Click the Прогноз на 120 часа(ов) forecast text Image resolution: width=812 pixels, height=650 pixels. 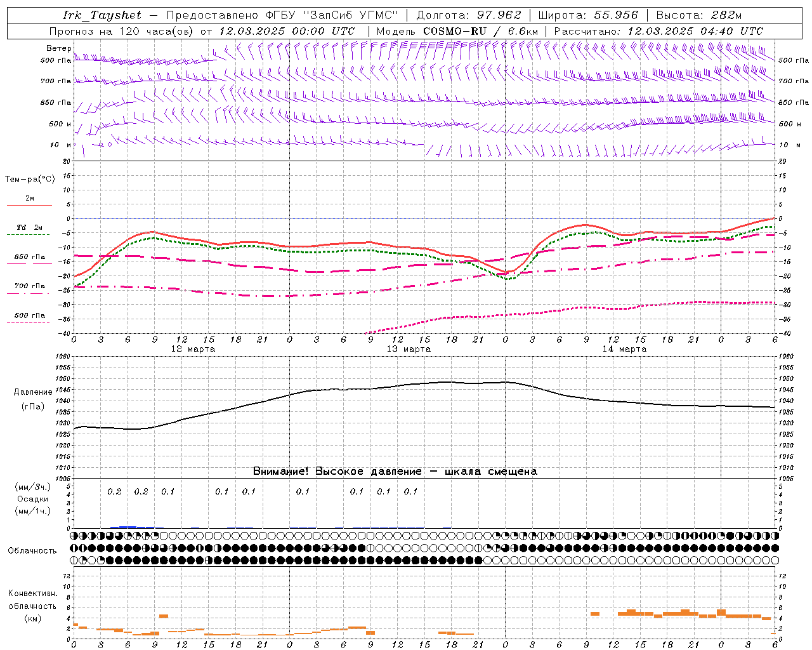[122, 31]
